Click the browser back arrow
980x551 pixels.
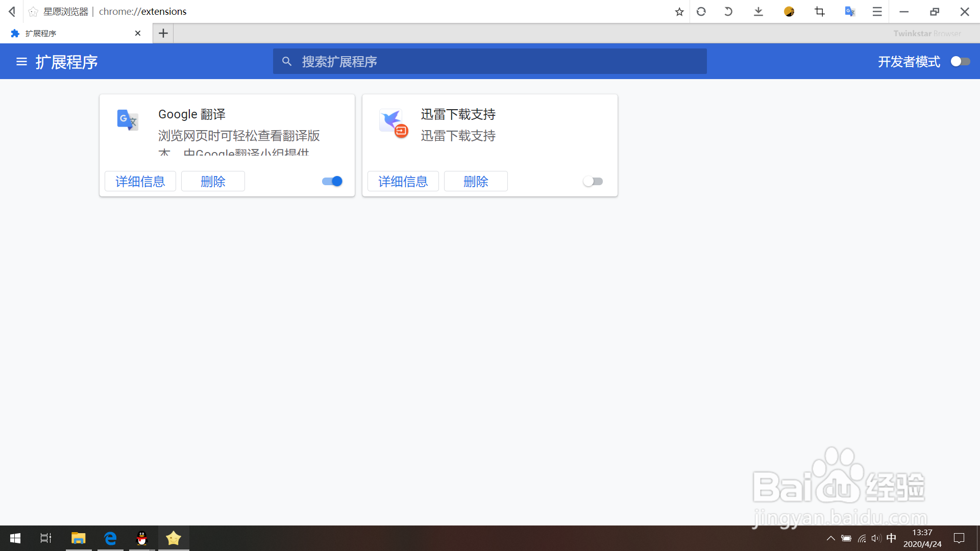click(12, 12)
